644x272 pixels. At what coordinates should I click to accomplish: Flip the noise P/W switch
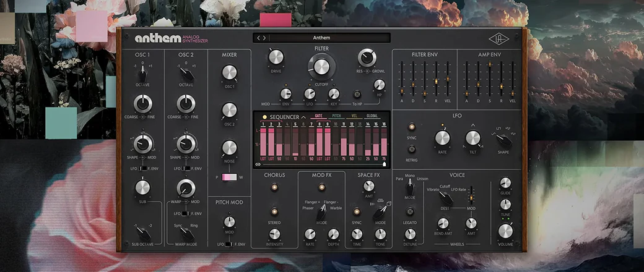click(229, 177)
